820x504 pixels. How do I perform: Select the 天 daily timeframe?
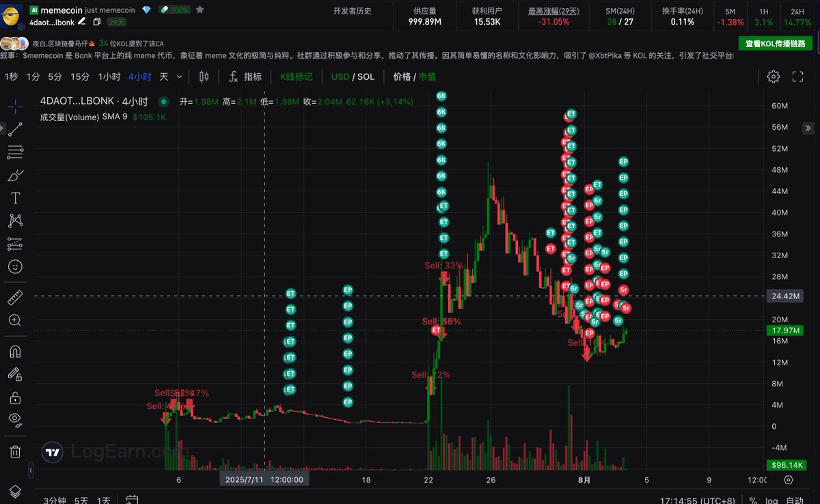(164, 76)
